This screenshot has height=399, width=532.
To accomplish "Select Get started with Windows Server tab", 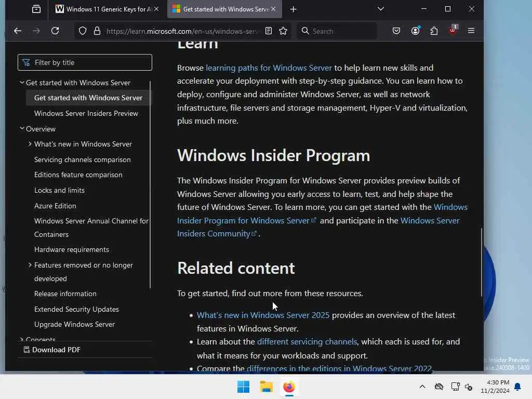I will 224,9.
